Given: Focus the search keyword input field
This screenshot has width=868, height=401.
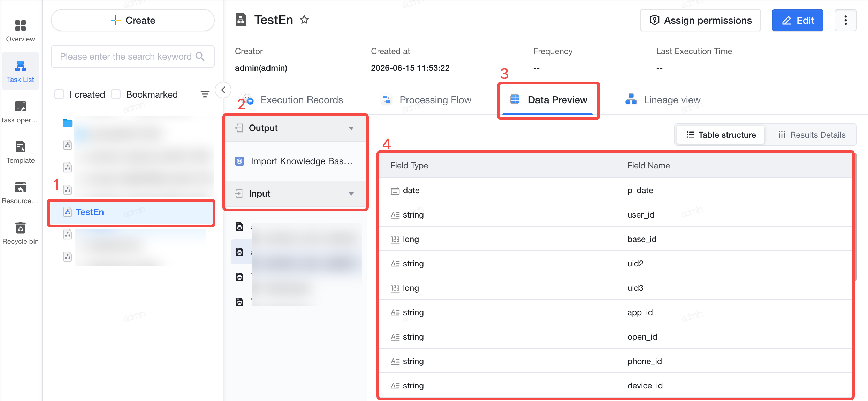Looking at the screenshot, I should 132,56.
